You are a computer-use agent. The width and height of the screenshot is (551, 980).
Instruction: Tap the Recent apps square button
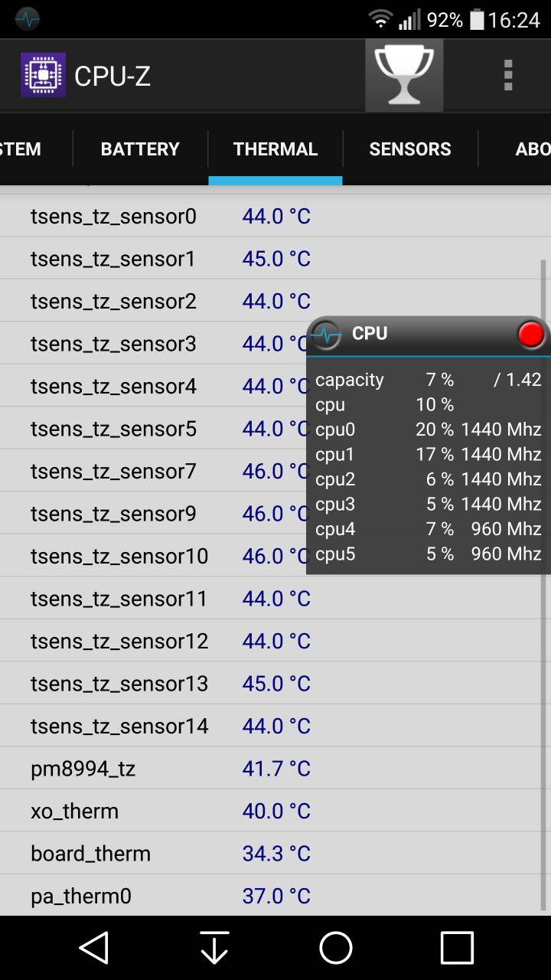tap(456, 948)
